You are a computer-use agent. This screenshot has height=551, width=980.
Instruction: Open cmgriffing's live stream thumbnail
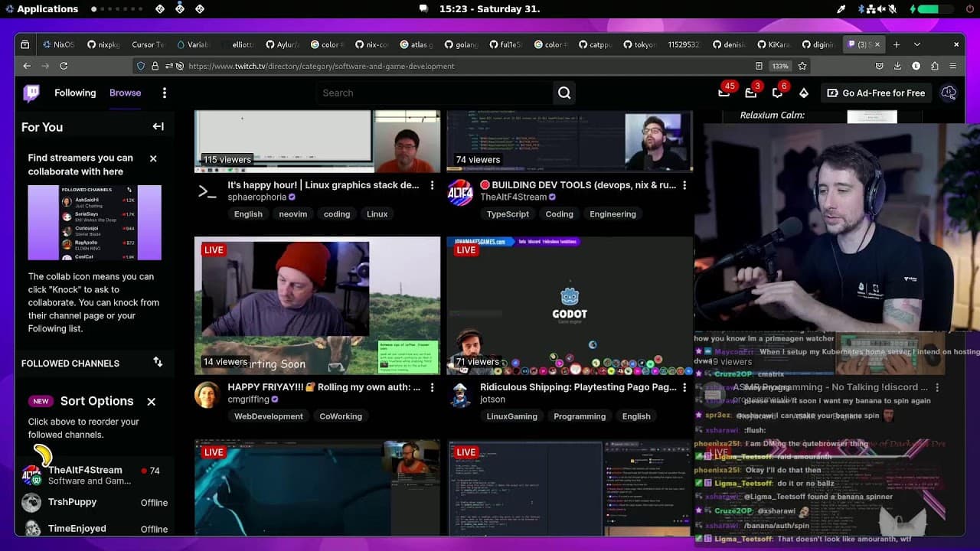coord(317,305)
